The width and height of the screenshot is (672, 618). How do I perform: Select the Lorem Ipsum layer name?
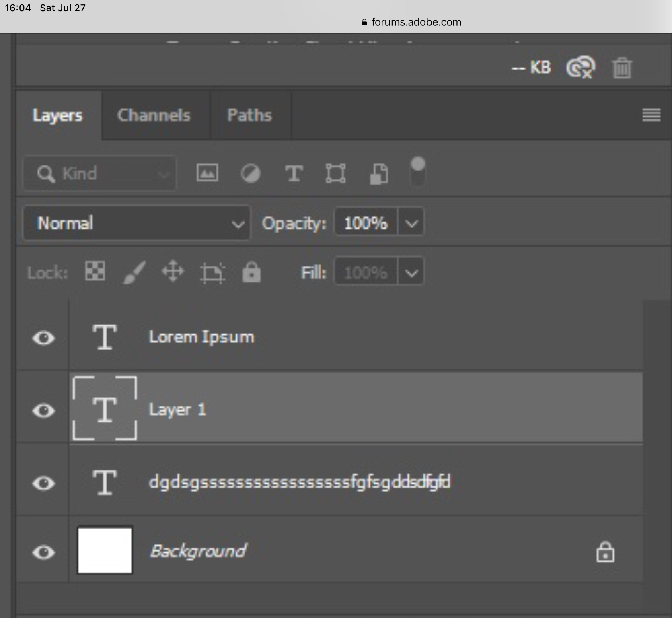pos(201,337)
